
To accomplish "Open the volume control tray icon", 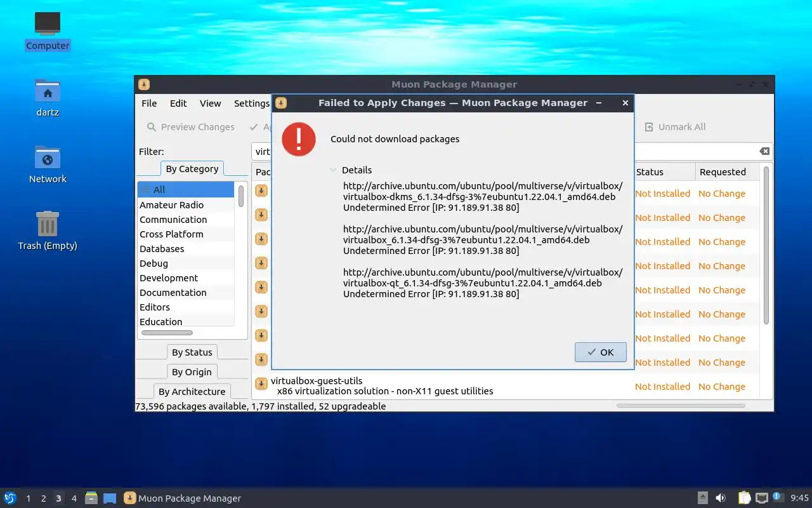I will pyautogui.click(x=721, y=498).
